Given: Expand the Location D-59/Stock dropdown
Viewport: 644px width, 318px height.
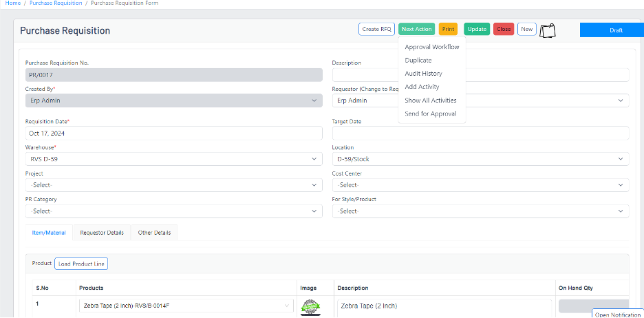Looking at the screenshot, I should click(480, 159).
